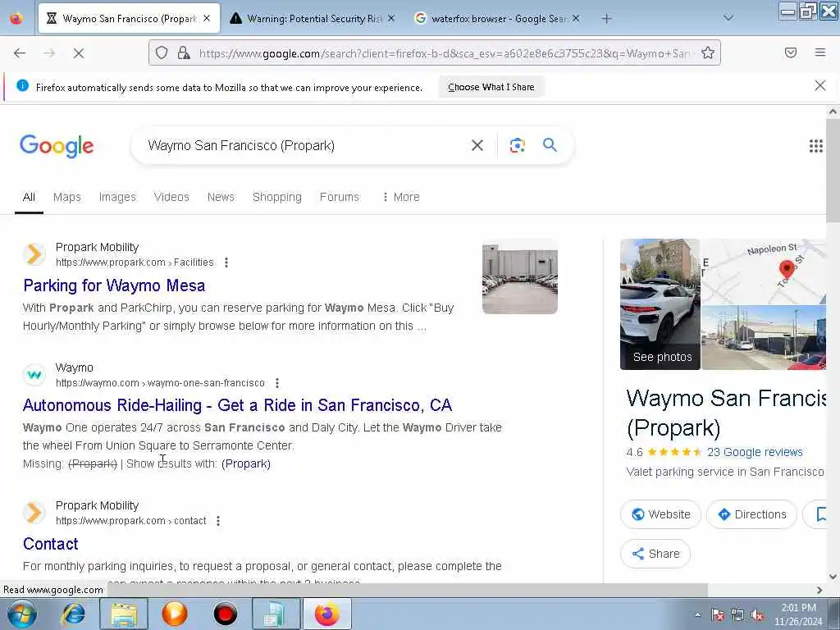Clear the Google search box
This screenshot has width=840, height=630.
point(477,145)
